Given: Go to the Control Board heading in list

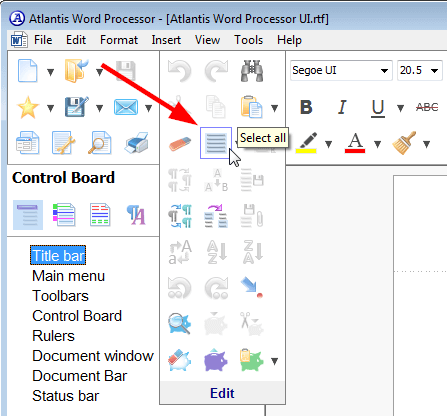Looking at the screenshot, I should (77, 316).
